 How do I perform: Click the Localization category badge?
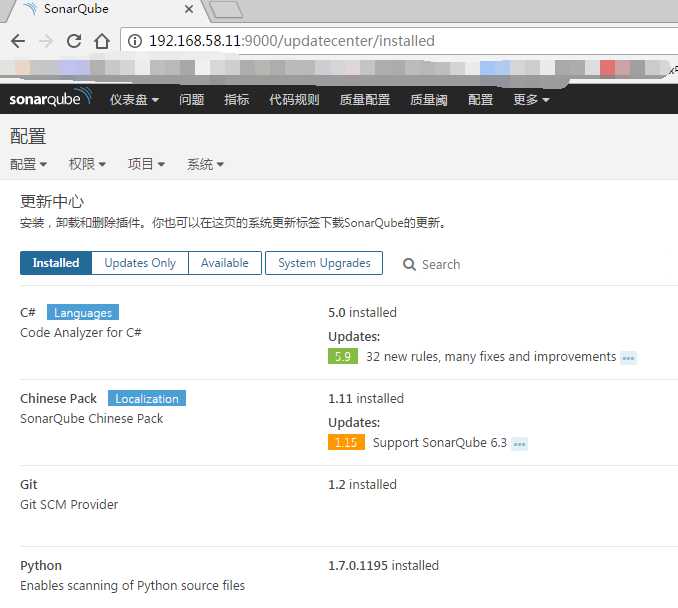(147, 398)
